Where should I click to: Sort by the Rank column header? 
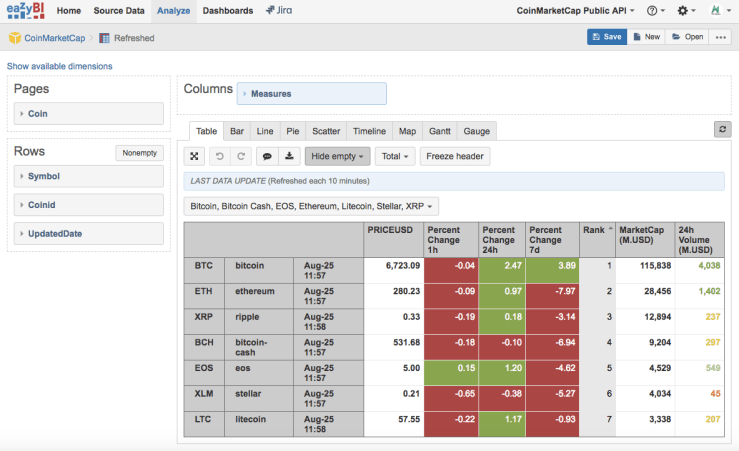click(x=594, y=229)
